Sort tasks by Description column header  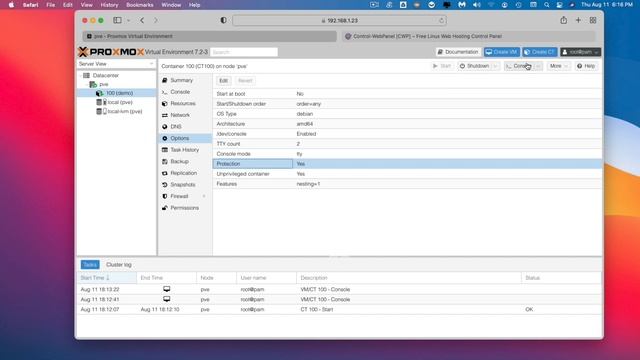pos(409,278)
